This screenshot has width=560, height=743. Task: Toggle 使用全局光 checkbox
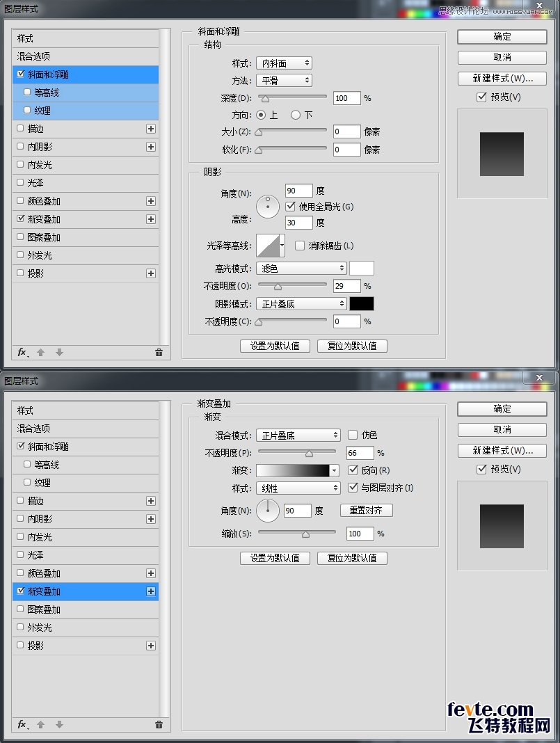tap(290, 207)
